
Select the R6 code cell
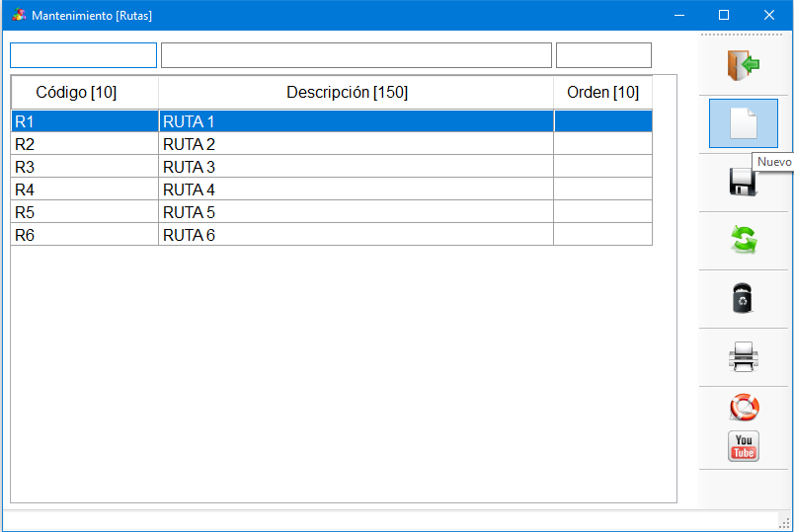85,235
